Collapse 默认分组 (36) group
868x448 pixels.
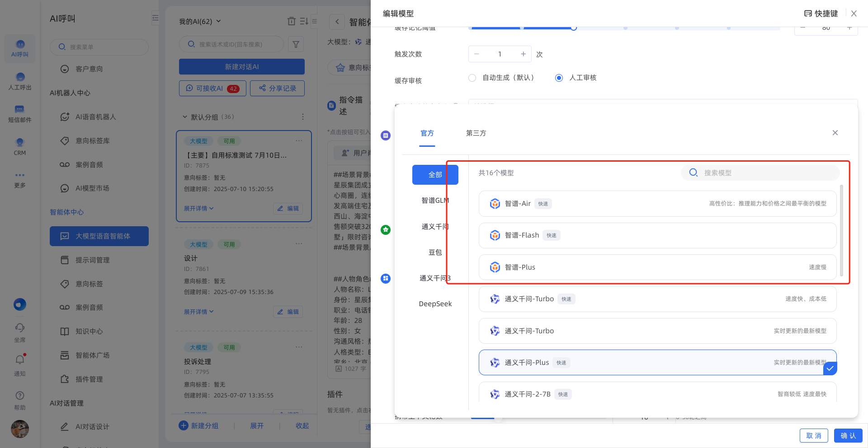184,117
